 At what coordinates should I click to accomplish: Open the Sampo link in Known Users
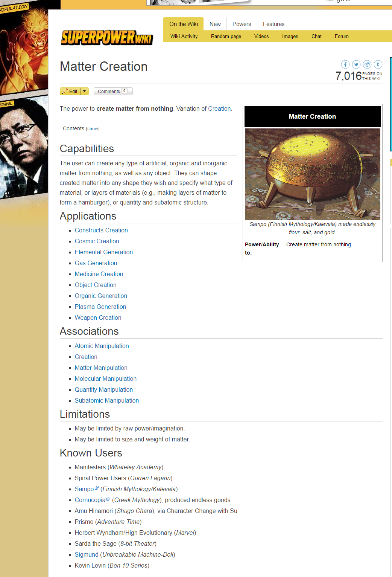(x=84, y=489)
